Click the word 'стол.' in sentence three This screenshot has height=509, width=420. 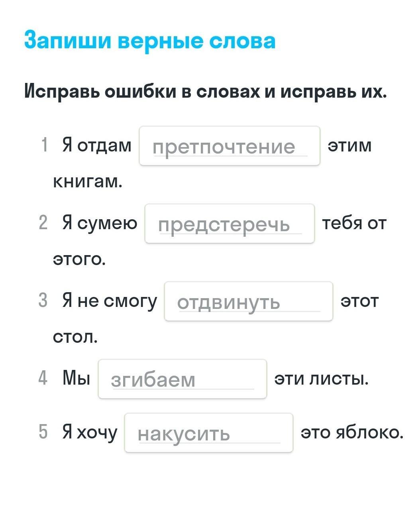pos(75,337)
